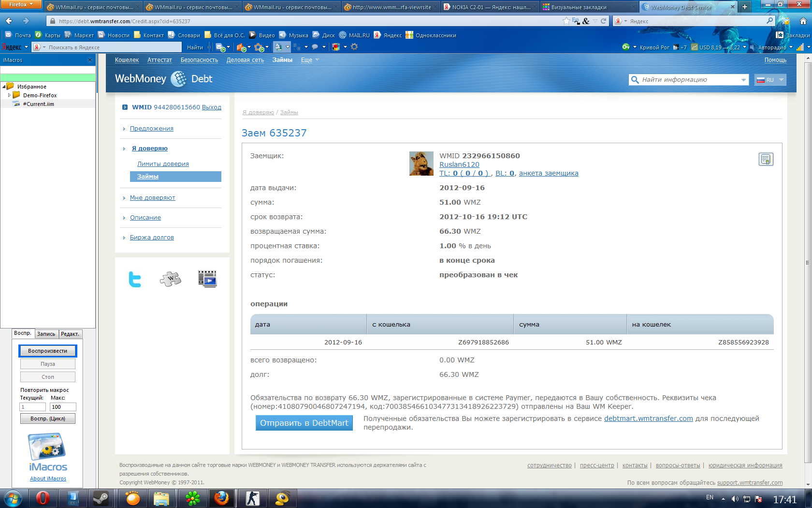Click the Помощь help link
Screen dimensions: 812x508
[x=775, y=60]
